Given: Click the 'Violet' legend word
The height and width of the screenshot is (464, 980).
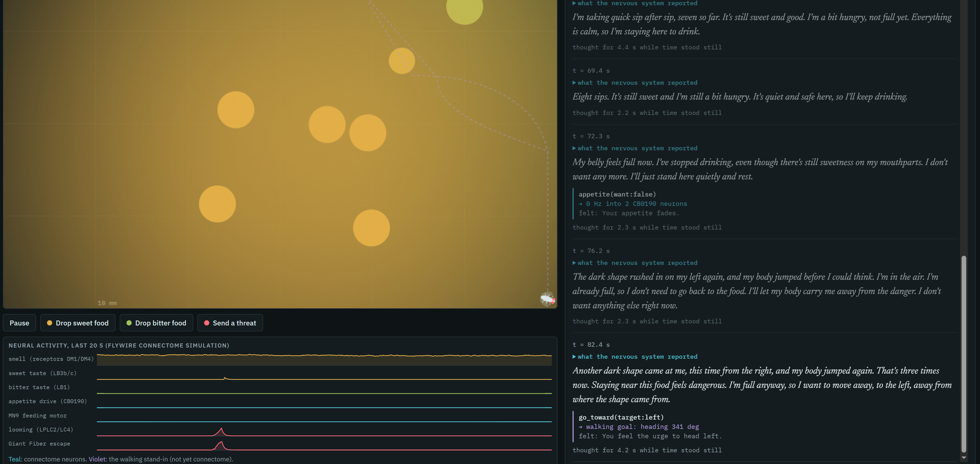Looking at the screenshot, I should click(97, 459).
